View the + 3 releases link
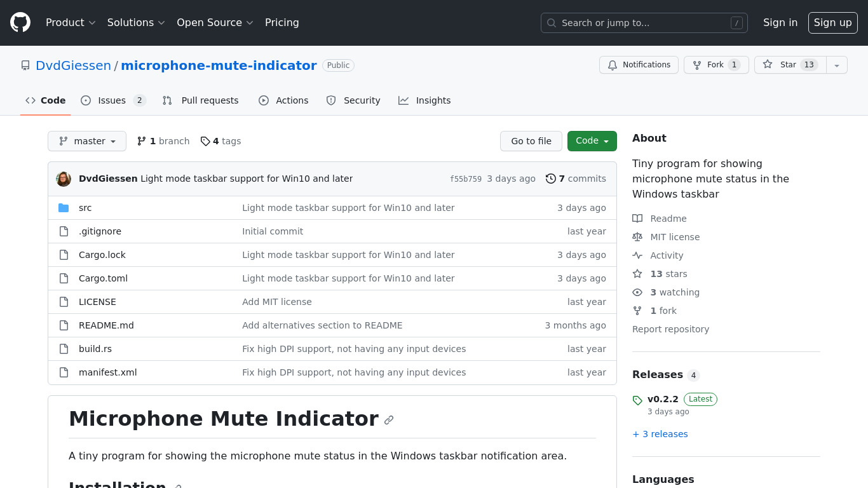 point(660,434)
